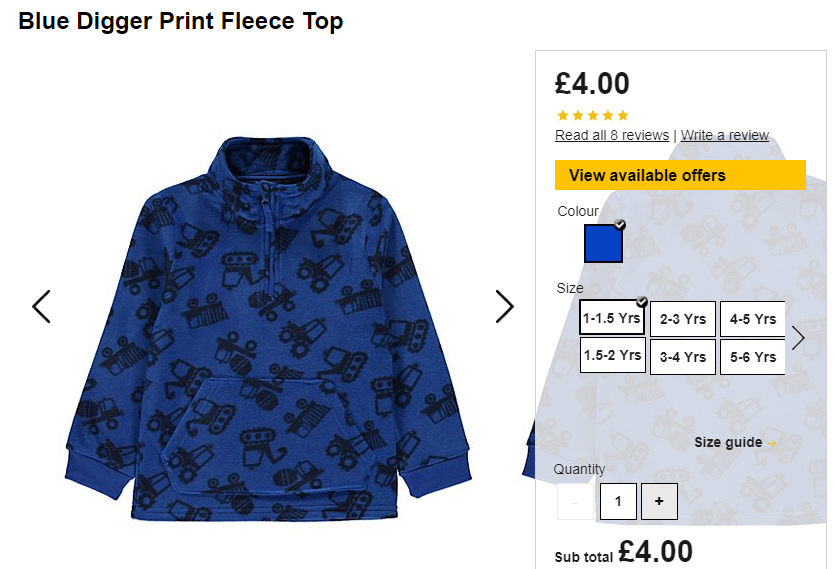The width and height of the screenshot is (835, 569).
Task: Choose the 1.5-2 Yrs size
Action: pos(612,355)
